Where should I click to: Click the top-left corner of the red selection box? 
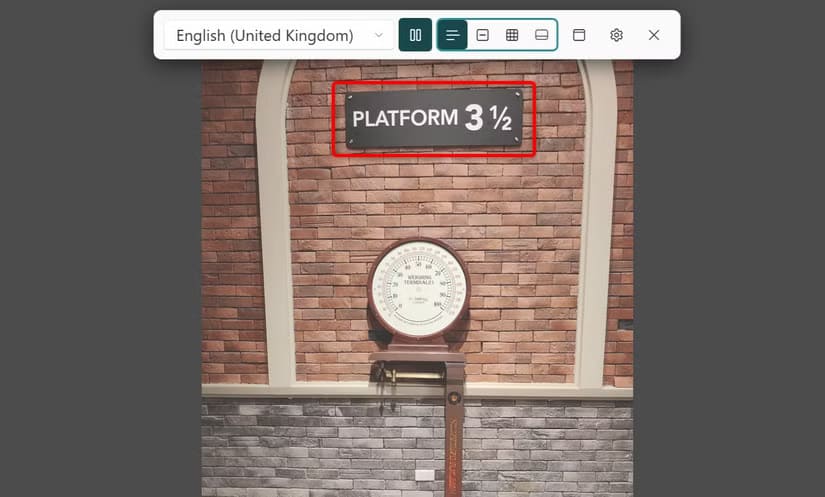point(334,83)
